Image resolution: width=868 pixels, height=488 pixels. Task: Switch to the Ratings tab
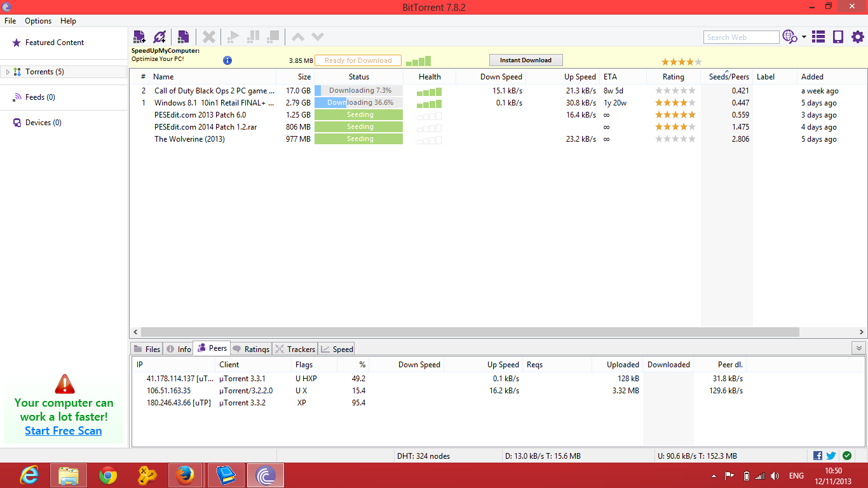tap(251, 349)
